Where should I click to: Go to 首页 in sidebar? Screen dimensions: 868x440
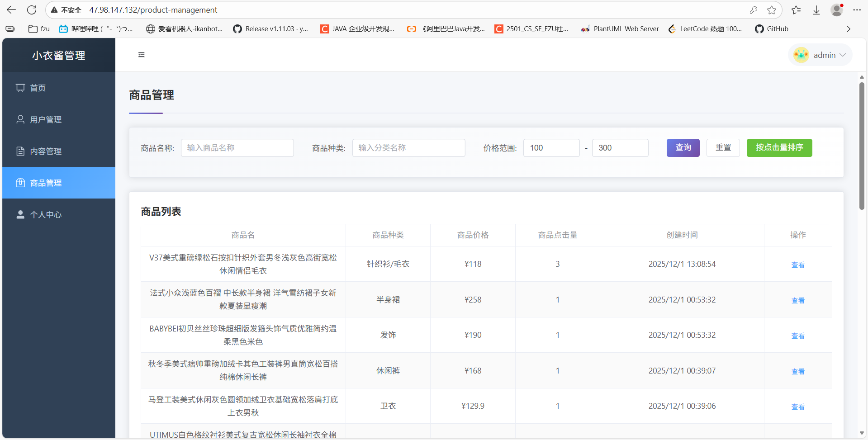tap(59, 88)
